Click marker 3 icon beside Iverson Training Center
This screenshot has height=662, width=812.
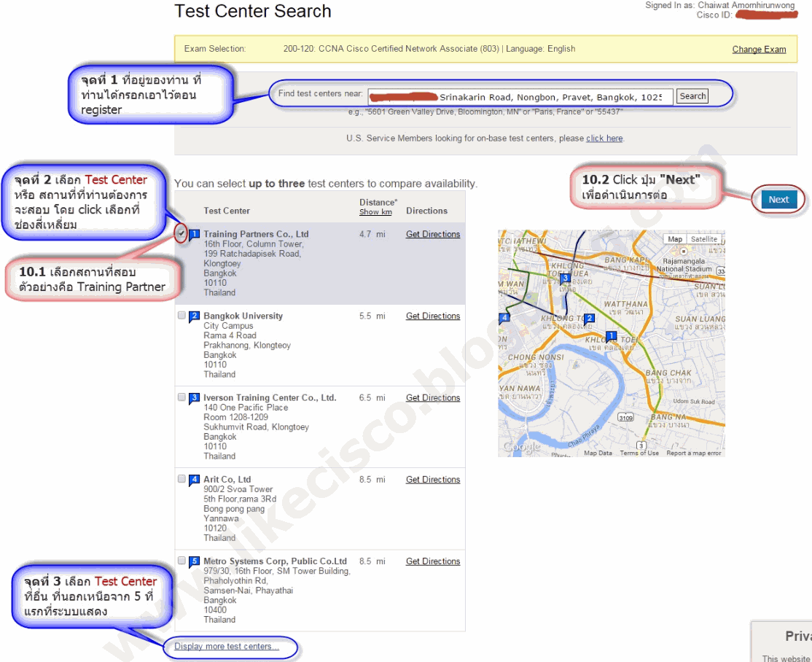tap(194, 398)
